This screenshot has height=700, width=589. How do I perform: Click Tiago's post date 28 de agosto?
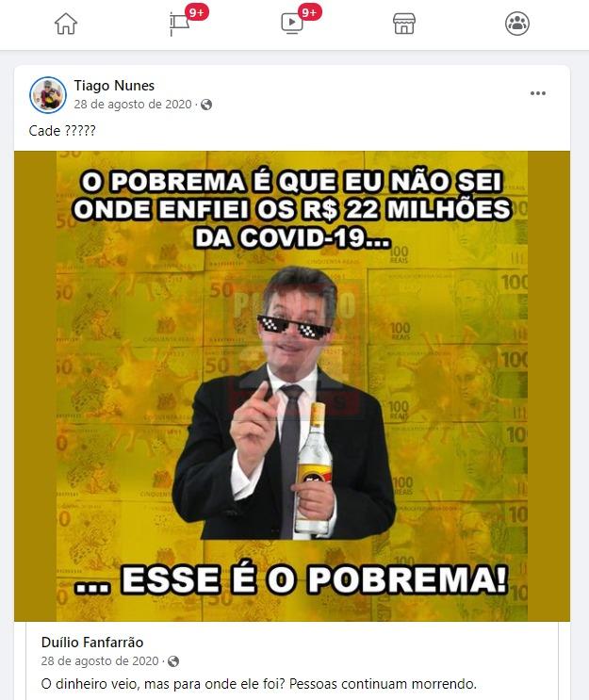[x=133, y=105]
